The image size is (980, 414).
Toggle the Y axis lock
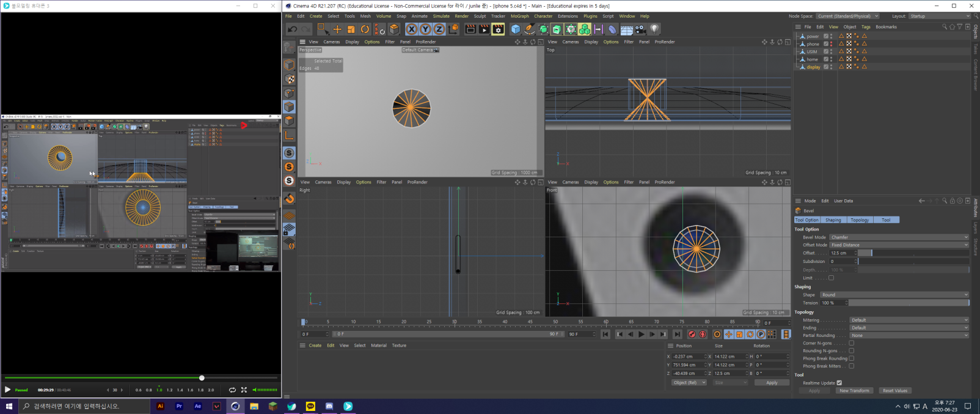click(x=425, y=29)
